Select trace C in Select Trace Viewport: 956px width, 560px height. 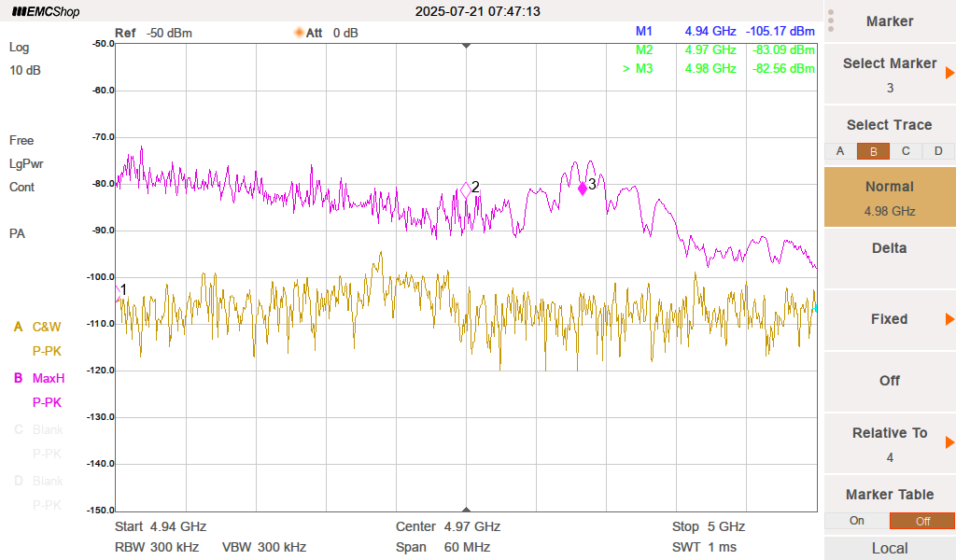click(906, 151)
